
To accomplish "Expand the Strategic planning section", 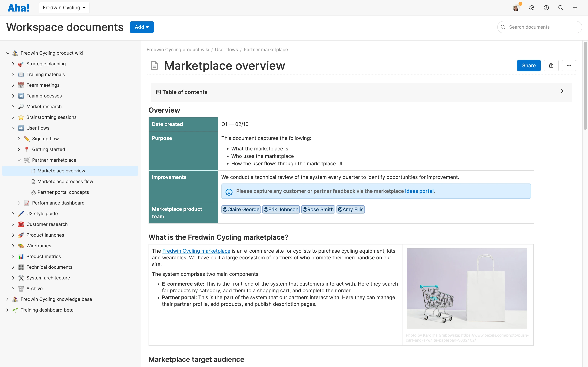I will 13,64.
